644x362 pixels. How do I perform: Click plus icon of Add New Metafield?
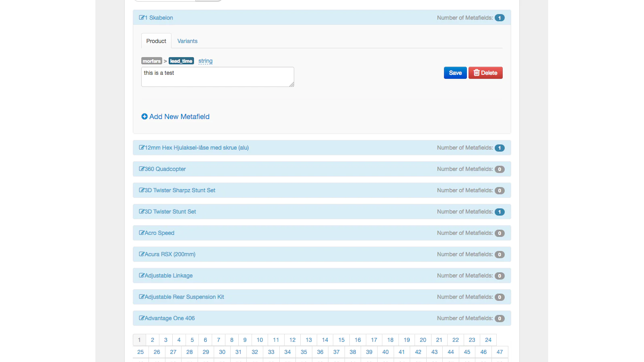coord(144,117)
